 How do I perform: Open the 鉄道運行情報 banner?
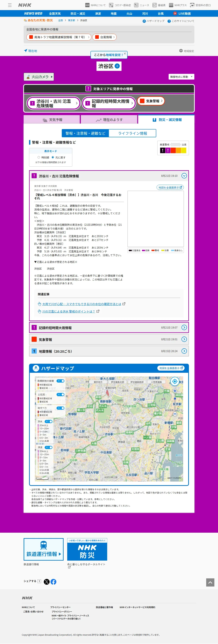[44, 549]
